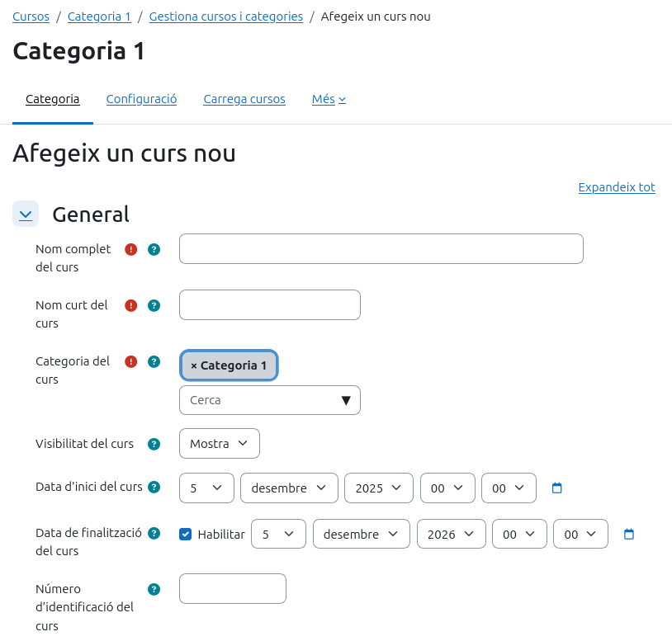Click the Nom complet del curs text field

click(381, 249)
